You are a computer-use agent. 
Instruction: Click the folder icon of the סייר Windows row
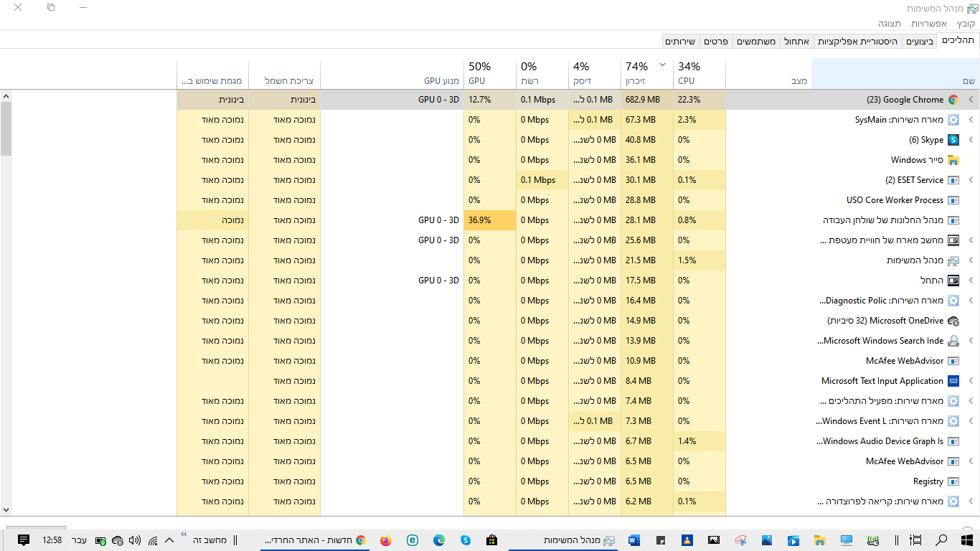pyautogui.click(x=953, y=160)
